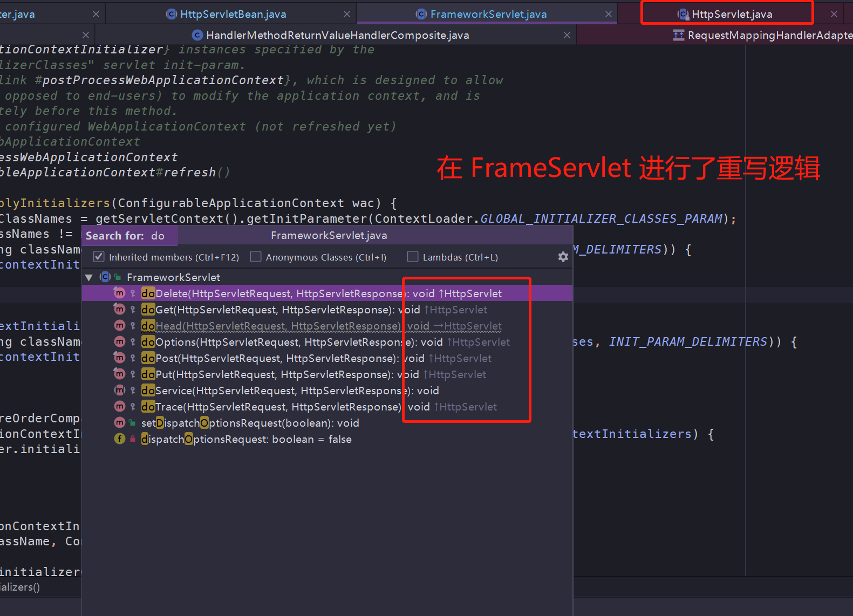Select doHead method entry
The image size is (853, 616).
327,326
